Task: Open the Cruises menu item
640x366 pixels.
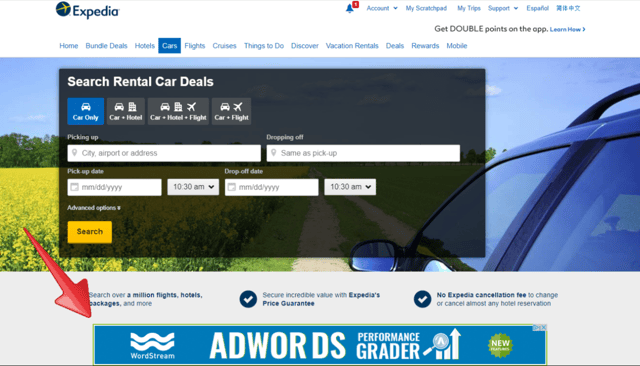Action: click(x=224, y=46)
